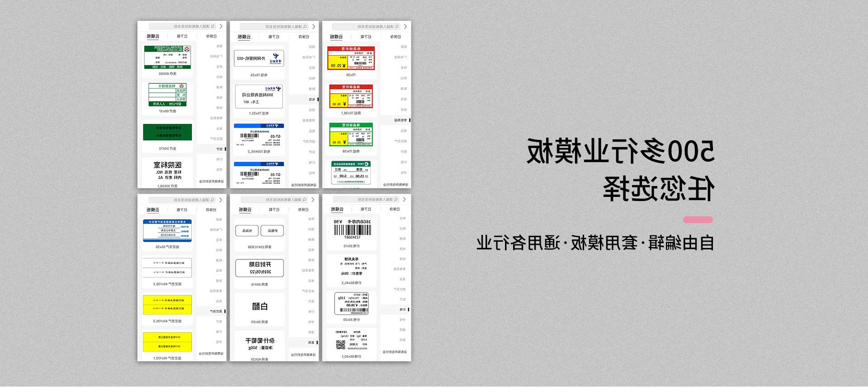The width and height of the screenshot is (868, 392).
Task: Open 医疗 24X70 dark green template
Action: [x=167, y=136]
